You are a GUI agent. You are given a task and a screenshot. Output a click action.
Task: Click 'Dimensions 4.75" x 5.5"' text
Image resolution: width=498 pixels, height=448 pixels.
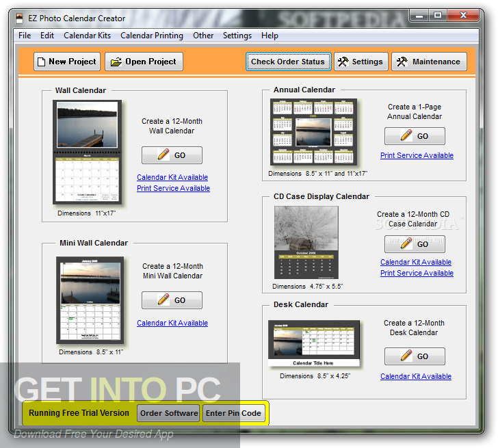(x=307, y=287)
